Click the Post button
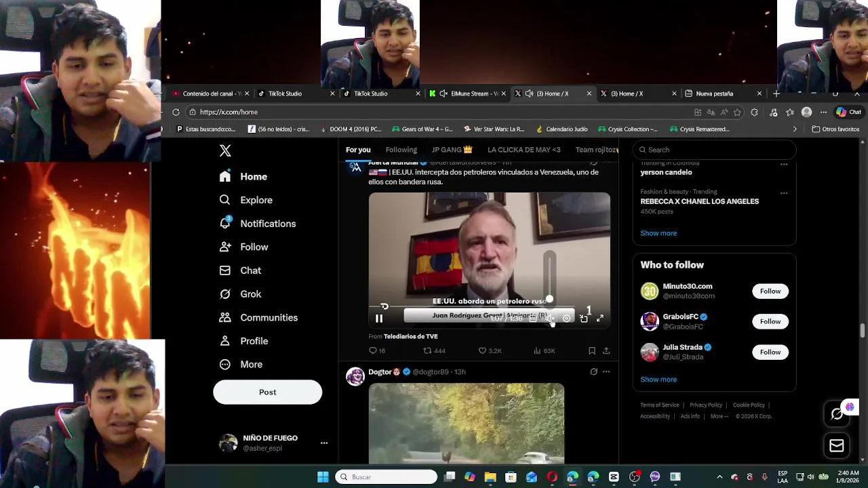The height and width of the screenshot is (488, 868). (x=267, y=392)
